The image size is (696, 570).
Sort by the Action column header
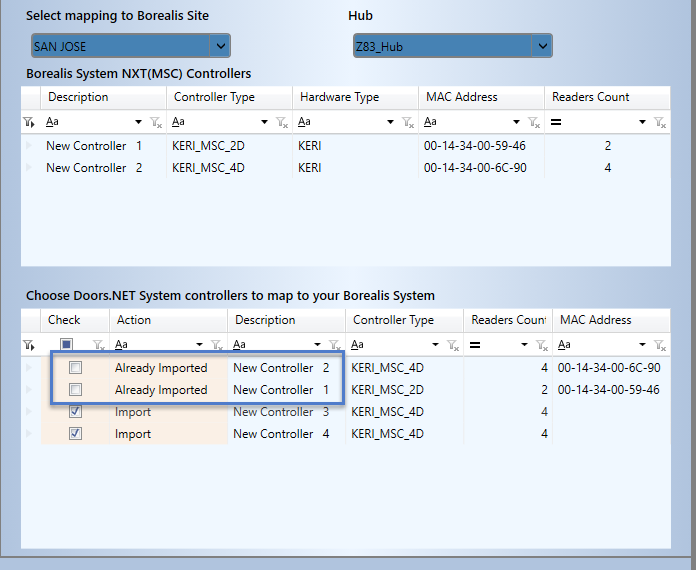coord(169,320)
